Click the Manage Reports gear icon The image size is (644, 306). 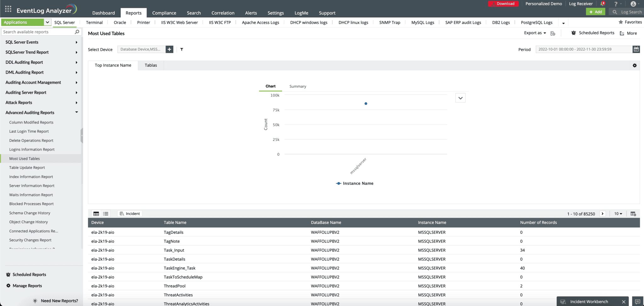pyautogui.click(x=8, y=286)
